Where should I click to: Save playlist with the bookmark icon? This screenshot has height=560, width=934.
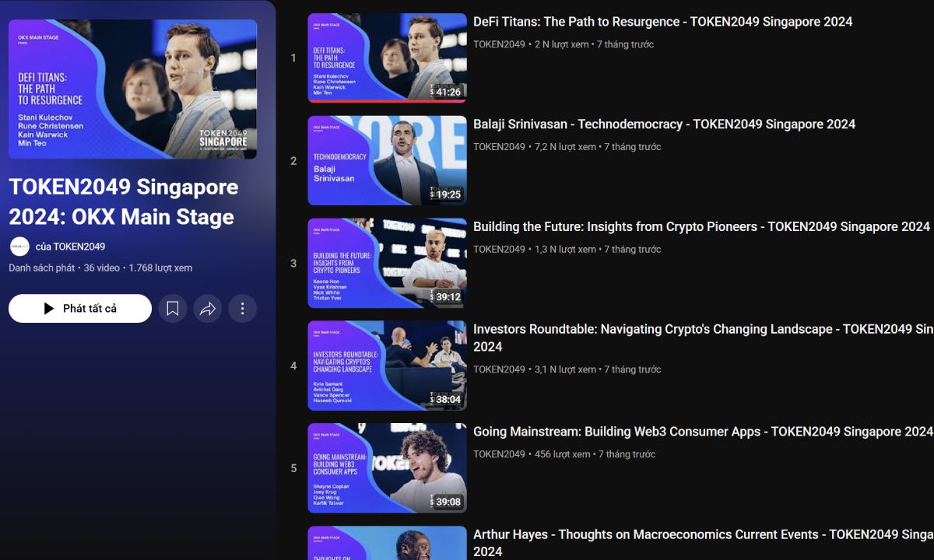point(173,309)
